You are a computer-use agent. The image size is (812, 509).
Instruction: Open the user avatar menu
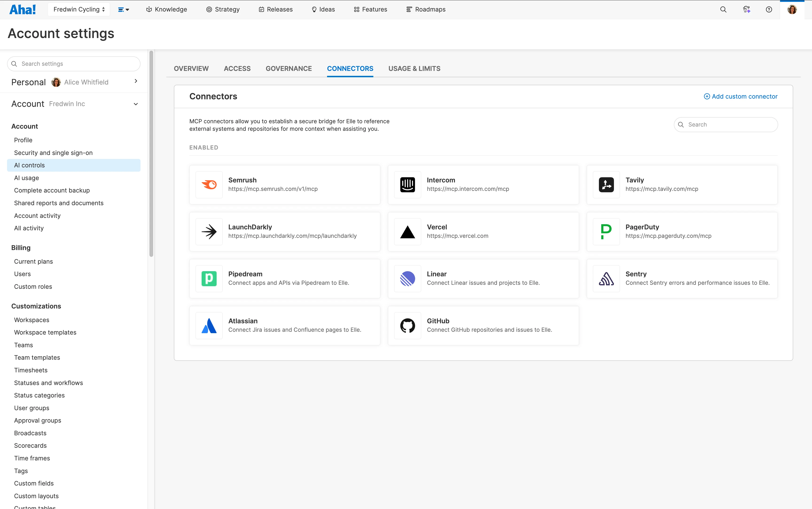(x=792, y=9)
